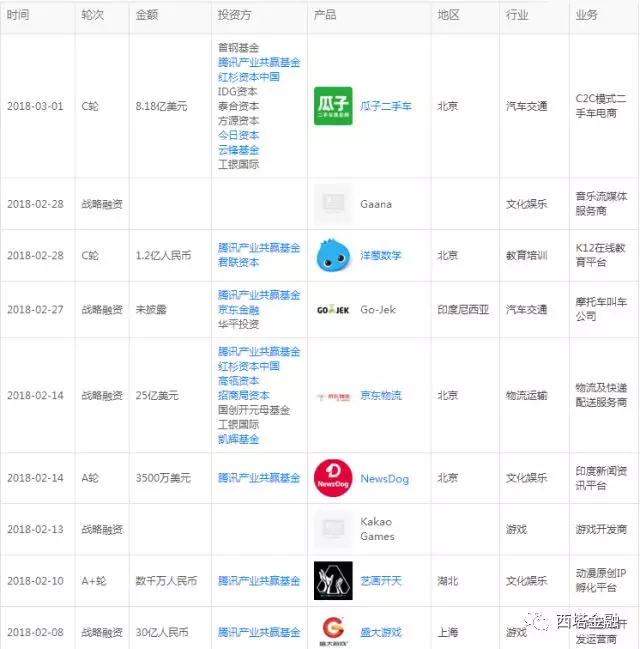Image resolution: width=640 pixels, height=649 pixels.
Task: Click the Kakao Games product name
Action: pos(377,529)
